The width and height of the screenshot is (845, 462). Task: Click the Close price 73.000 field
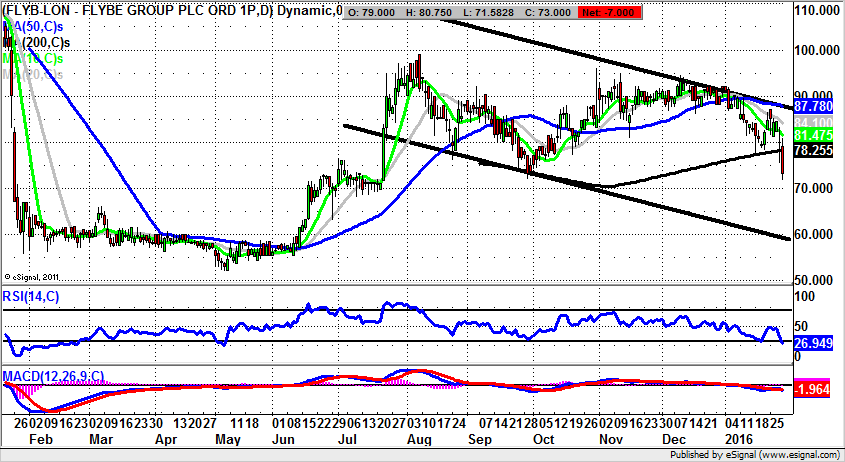[562, 11]
